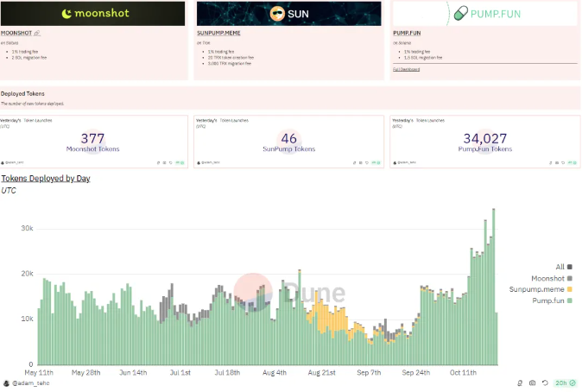Open author handle on Moonshot Tokens card

coord(13,163)
